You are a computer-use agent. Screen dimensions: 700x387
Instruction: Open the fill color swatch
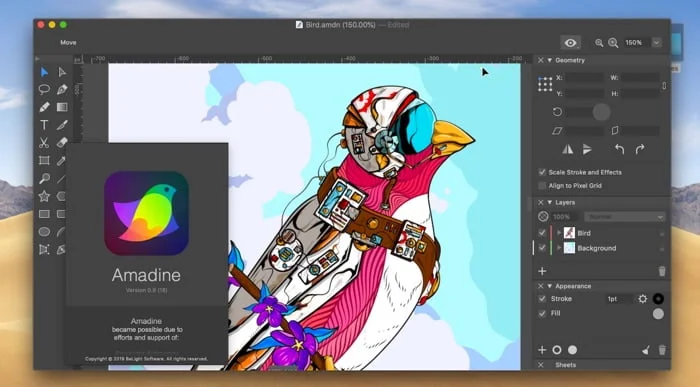coord(658,314)
